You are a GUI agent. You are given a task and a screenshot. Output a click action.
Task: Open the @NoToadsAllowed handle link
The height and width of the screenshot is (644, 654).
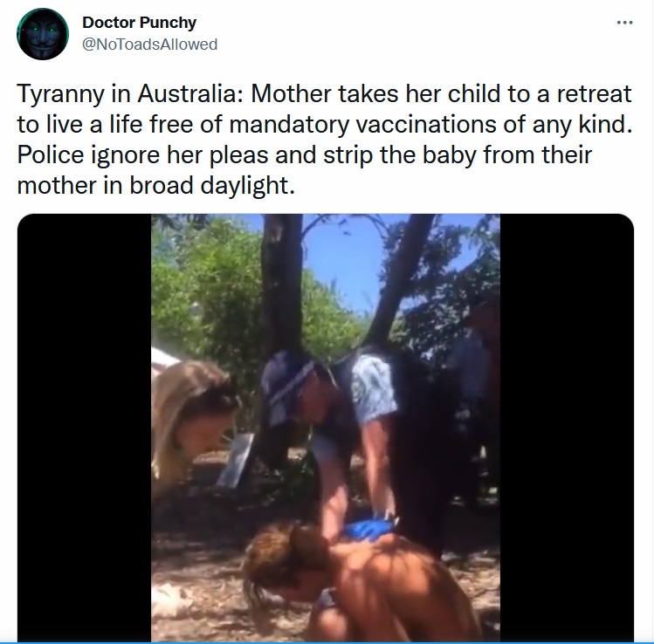click(x=149, y=45)
